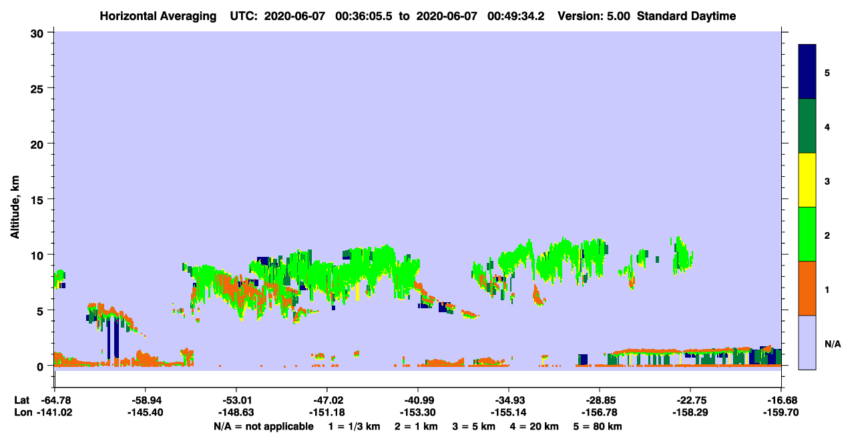Click the dark blue colorbar segment labeled 5

807,72
